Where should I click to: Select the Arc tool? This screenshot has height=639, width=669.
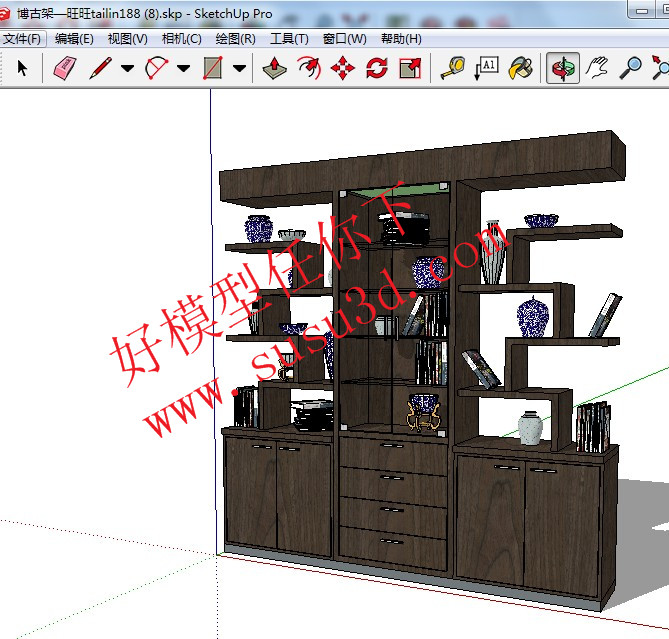(x=157, y=68)
